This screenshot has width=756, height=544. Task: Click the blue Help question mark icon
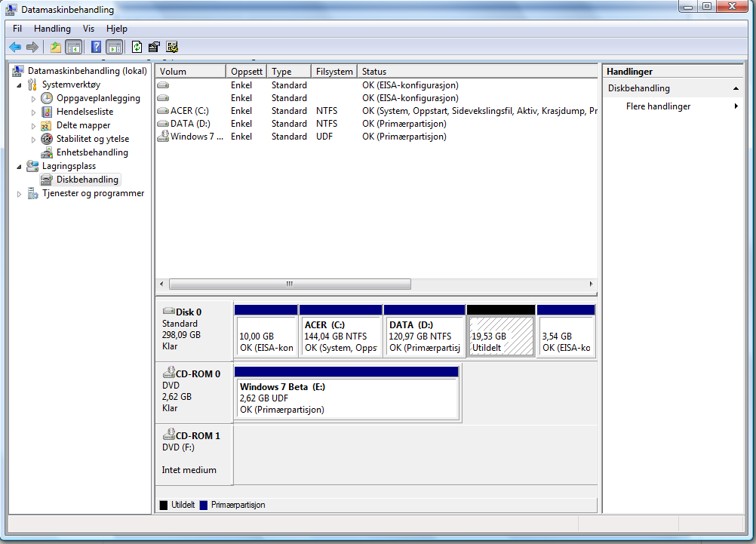(x=96, y=47)
